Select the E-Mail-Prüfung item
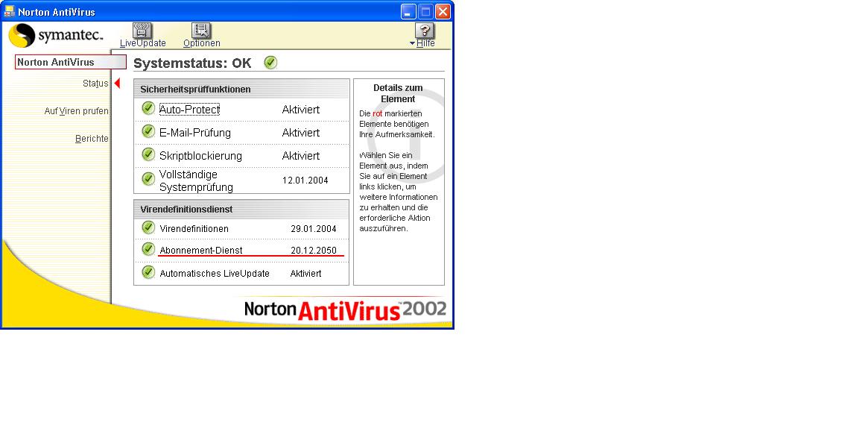Viewport: 868px width, 446px height. coord(195,133)
